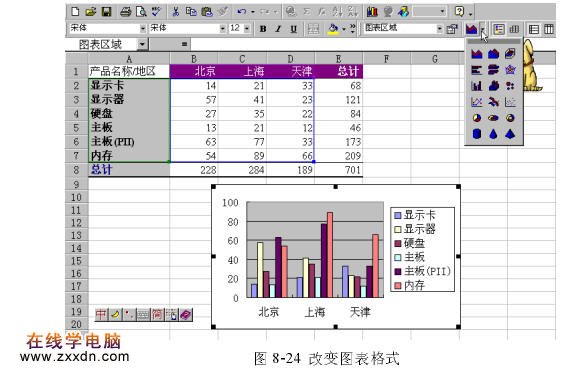Choose the 3-D Column chart type

[493, 86]
